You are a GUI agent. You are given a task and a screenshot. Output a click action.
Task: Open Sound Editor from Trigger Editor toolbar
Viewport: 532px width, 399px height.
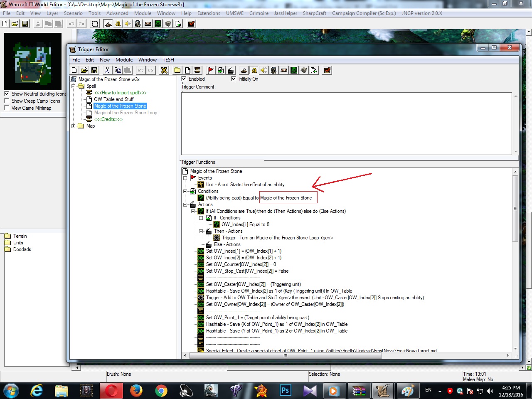[x=264, y=70]
